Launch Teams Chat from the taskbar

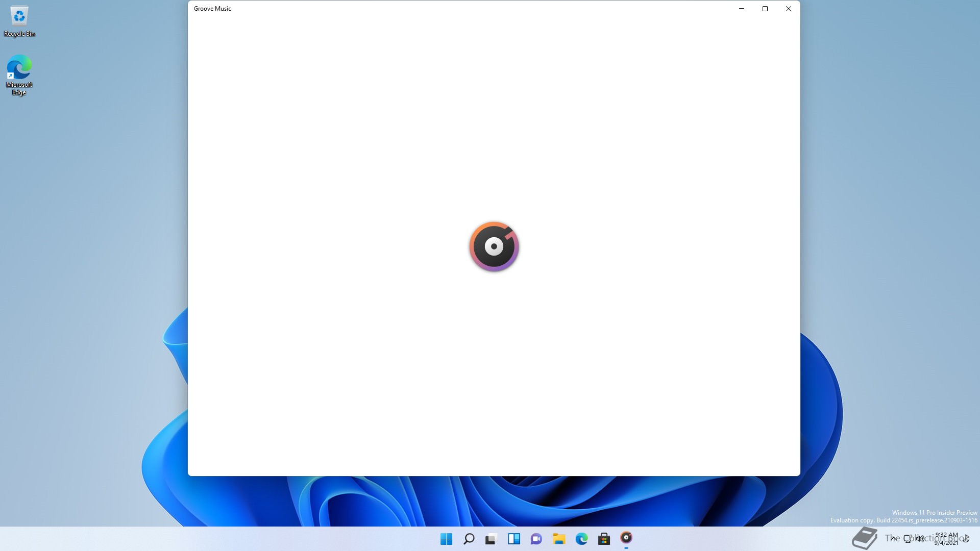click(536, 539)
